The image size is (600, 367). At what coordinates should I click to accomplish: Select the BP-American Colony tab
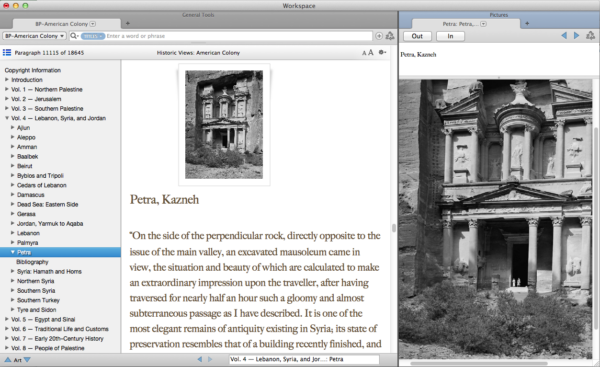[66, 24]
